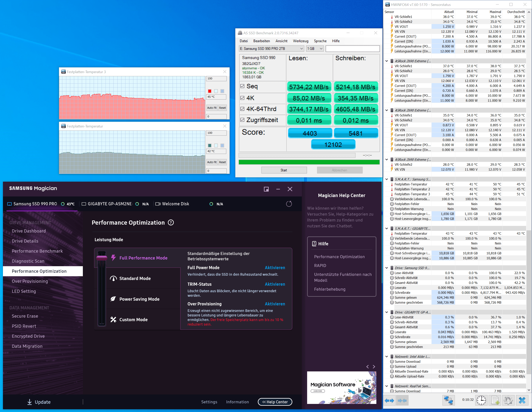Collapse first ASRock Z690 Extreme sensor group
Image resolution: width=532 pixels, height=412 pixels.
(387, 61)
